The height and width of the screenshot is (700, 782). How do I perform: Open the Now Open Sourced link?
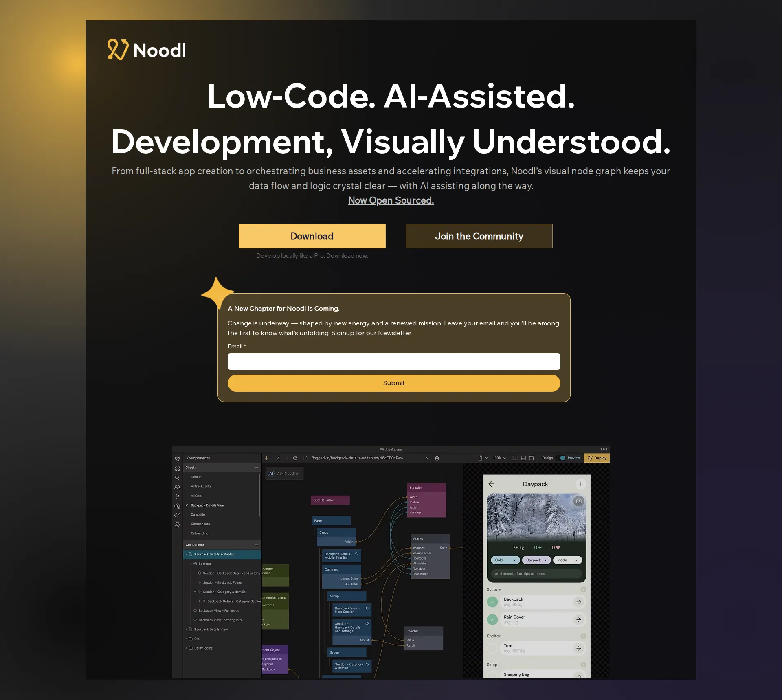click(391, 200)
